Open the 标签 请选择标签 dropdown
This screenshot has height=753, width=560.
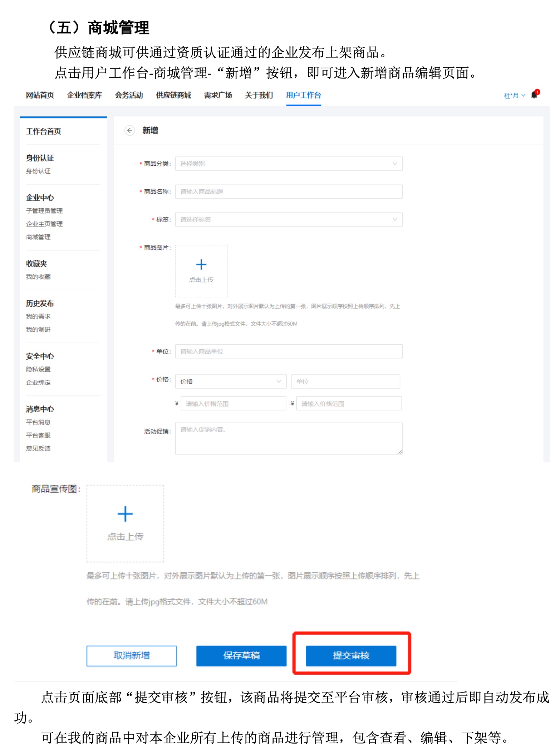tap(289, 219)
